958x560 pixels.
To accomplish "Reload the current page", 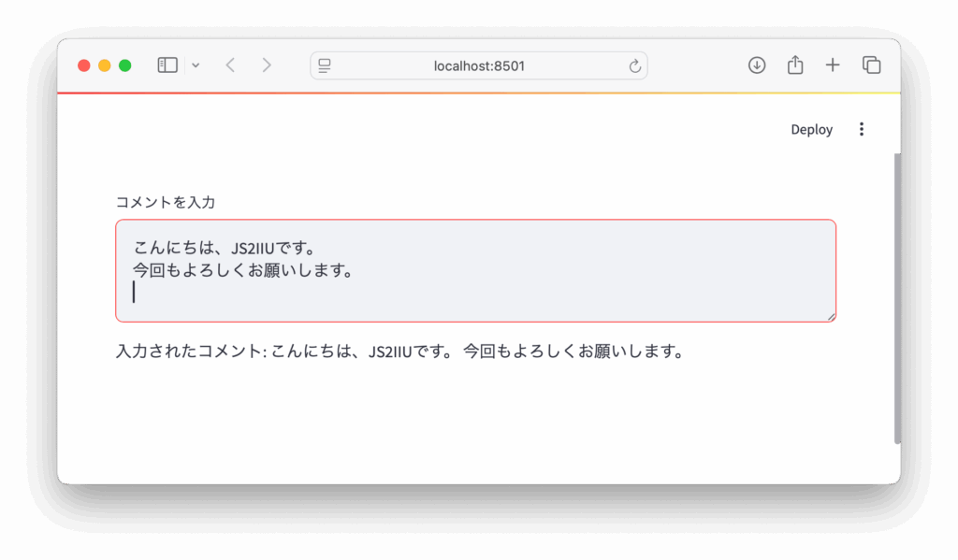I will tap(634, 65).
